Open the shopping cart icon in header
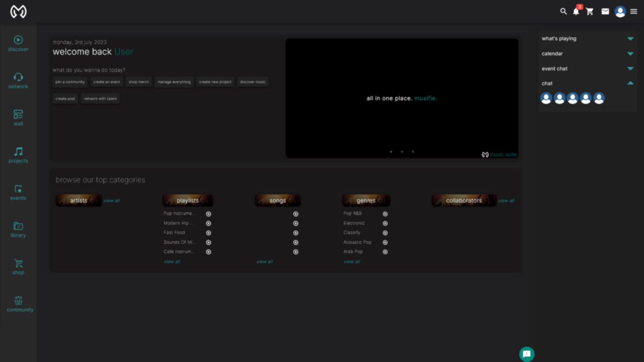644x362 pixels. tap(590, 11)
